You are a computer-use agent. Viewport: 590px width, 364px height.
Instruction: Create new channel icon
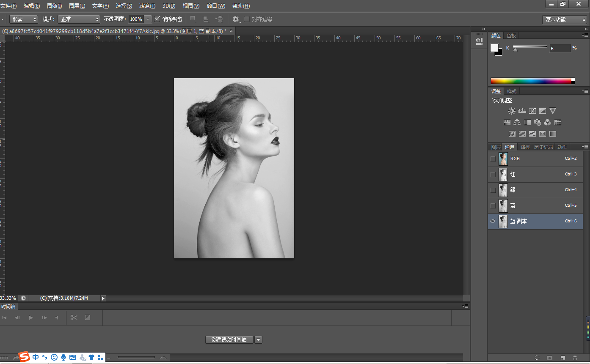click(x=562, y=358)
